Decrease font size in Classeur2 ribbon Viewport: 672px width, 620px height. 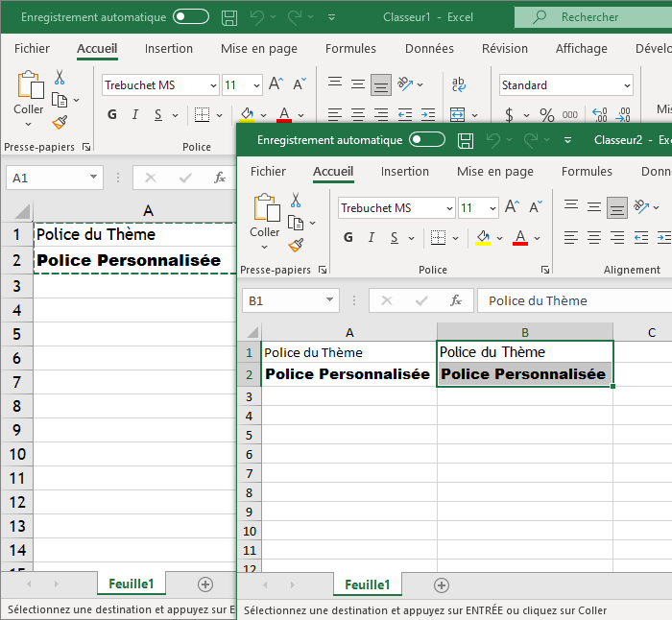pyautogui.click(x=536, y=206)
